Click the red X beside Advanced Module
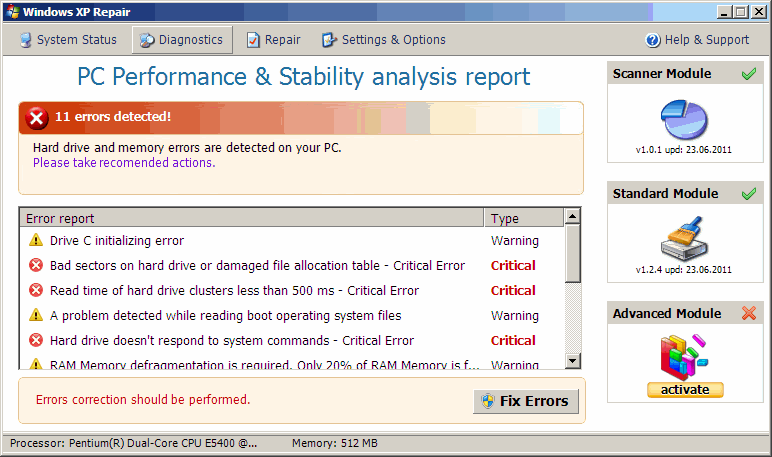Viewport: 772px width, 457px height. 748,313
